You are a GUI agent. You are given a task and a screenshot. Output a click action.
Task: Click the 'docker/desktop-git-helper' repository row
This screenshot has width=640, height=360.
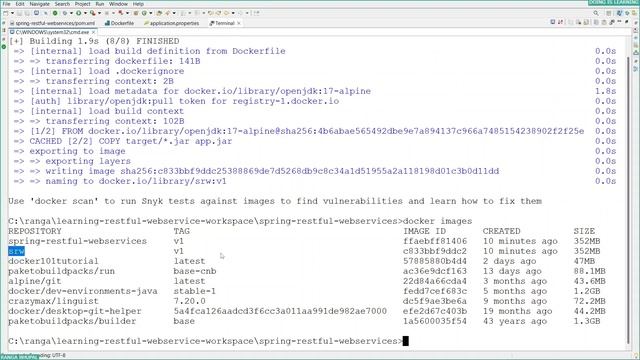point(75,311)
